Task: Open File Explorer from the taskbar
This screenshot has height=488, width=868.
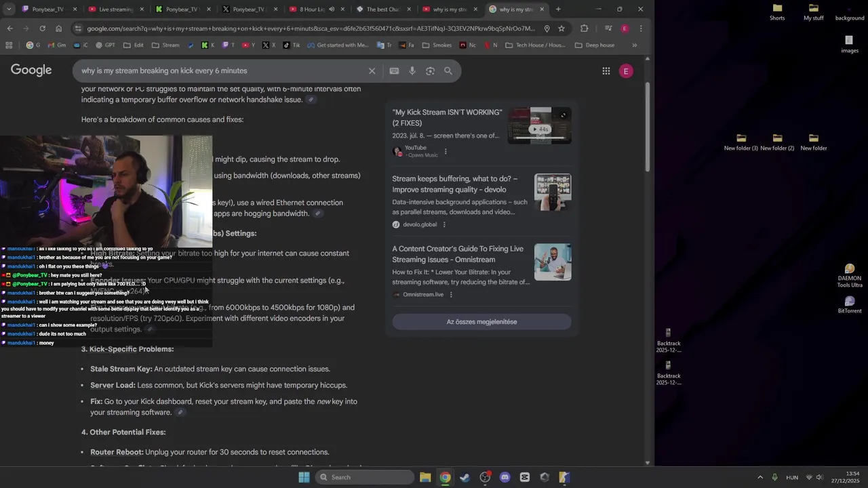Action: pyautogui.click(x=425, y=477)
